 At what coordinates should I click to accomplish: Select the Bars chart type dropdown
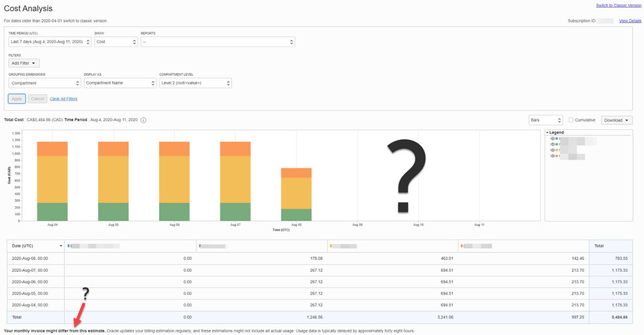[x=545, y=120]
